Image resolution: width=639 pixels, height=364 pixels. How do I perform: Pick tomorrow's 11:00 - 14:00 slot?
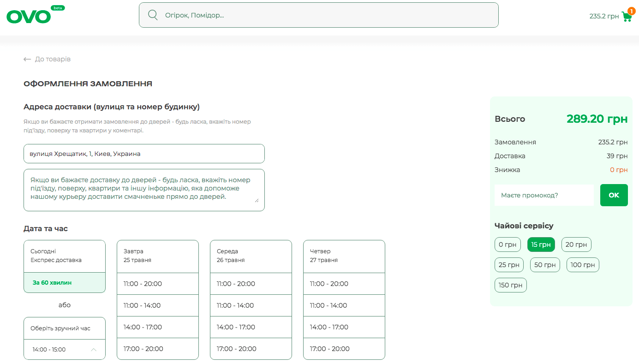coord(158,305)
